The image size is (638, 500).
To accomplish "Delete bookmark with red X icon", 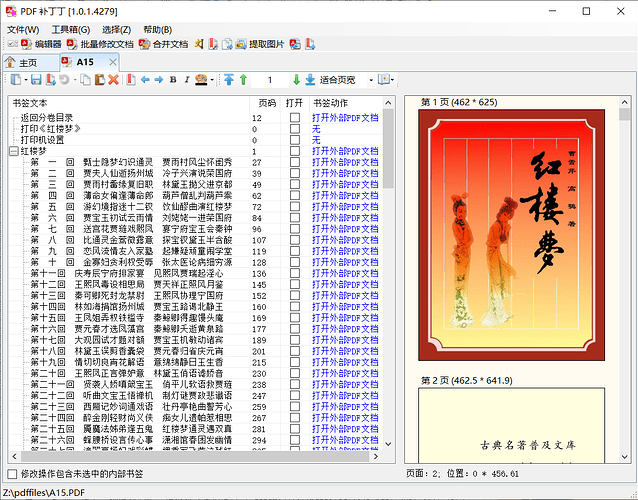I will [x=114, y=80].
